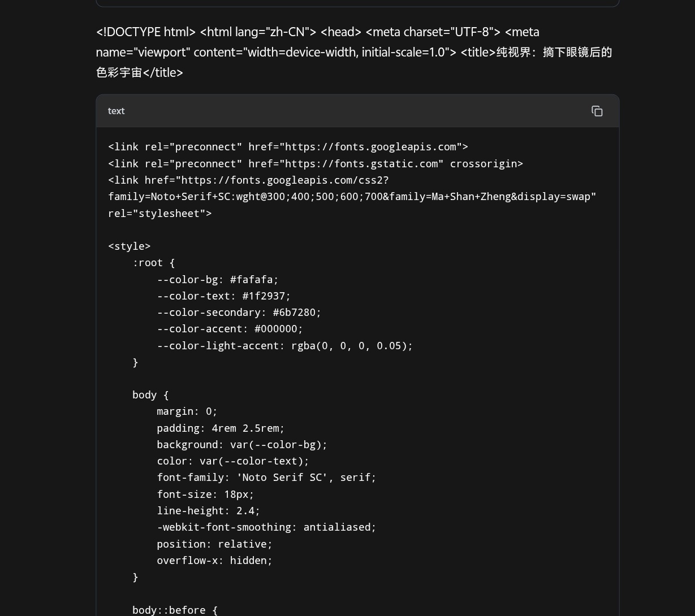
Task: Click the line-height: 2.4 declaration
Action: (x=209, y=511)
